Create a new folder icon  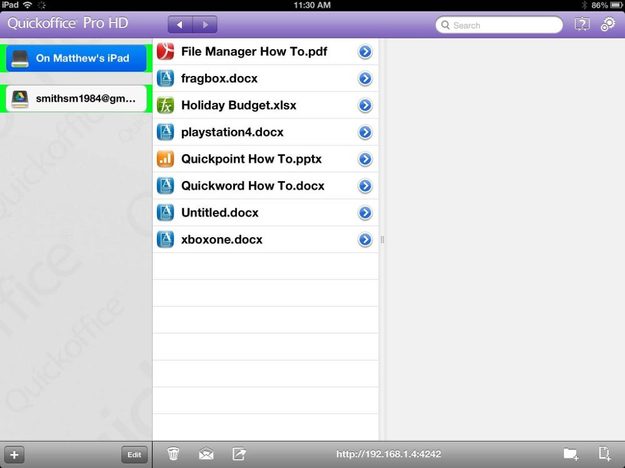point(571,454)
